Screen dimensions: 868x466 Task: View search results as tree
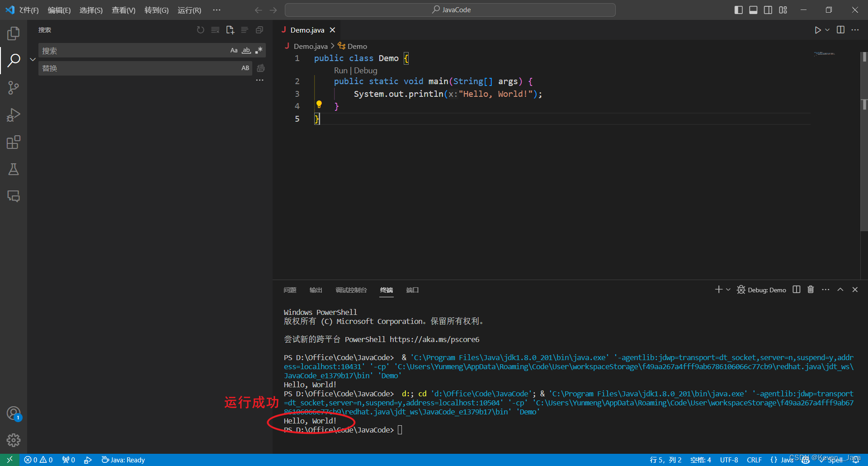(x=245, y=30)
